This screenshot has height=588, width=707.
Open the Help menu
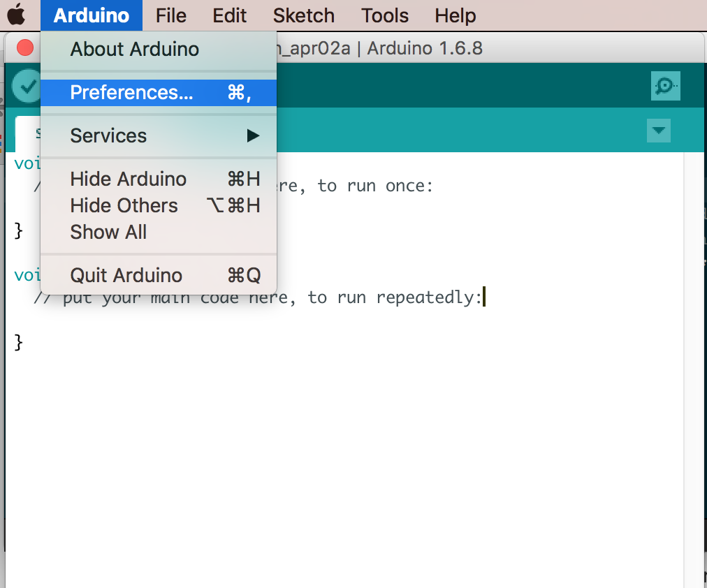point(455,15)
